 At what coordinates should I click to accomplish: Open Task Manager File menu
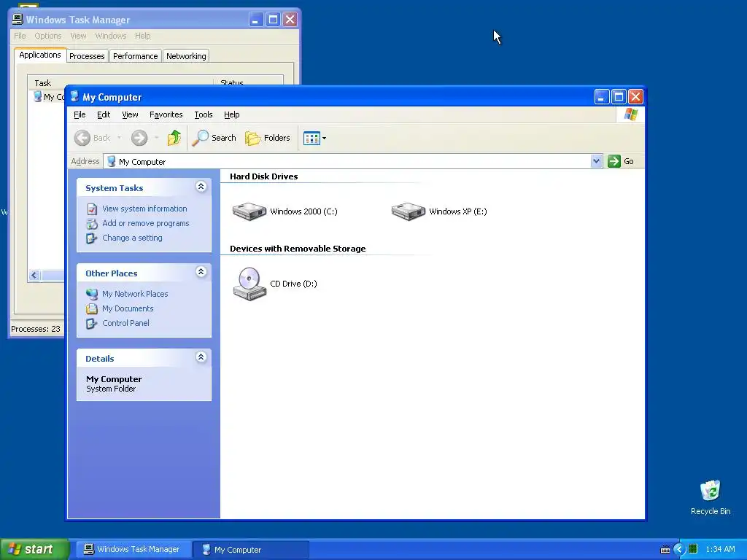pos(20,36)
